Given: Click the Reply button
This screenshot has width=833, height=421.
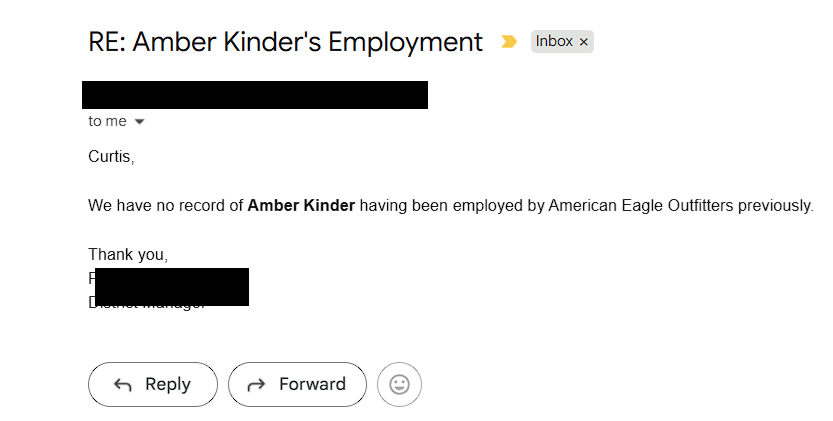Looking at the screenshot, I should tap(153, 384).
